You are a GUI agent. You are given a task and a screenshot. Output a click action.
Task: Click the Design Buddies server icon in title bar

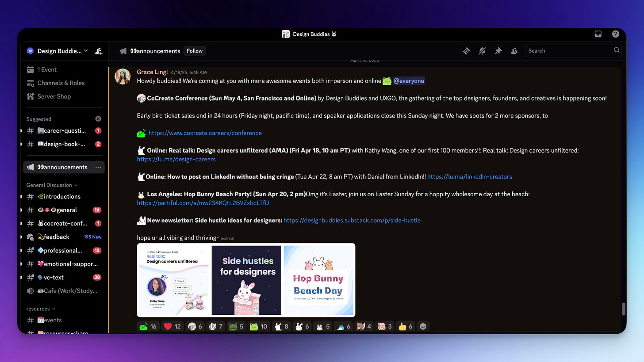[286, 34]
